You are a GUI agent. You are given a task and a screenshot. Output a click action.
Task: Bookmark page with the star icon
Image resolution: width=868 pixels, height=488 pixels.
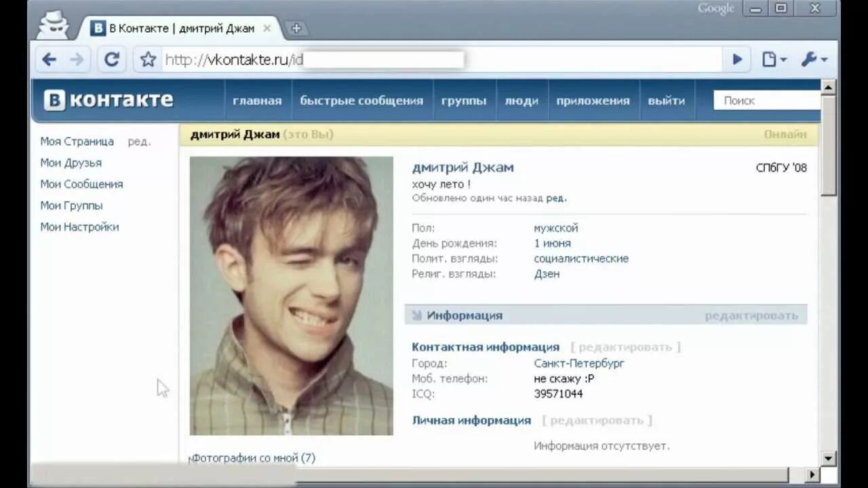148,60
